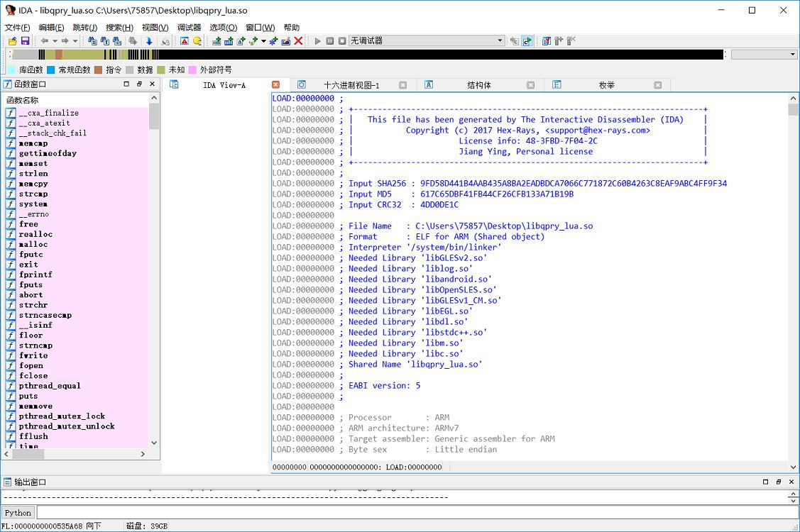Close the IDA View-A tab
The image size is (800, 532).
pyautogui.click(x=276, y=85)
